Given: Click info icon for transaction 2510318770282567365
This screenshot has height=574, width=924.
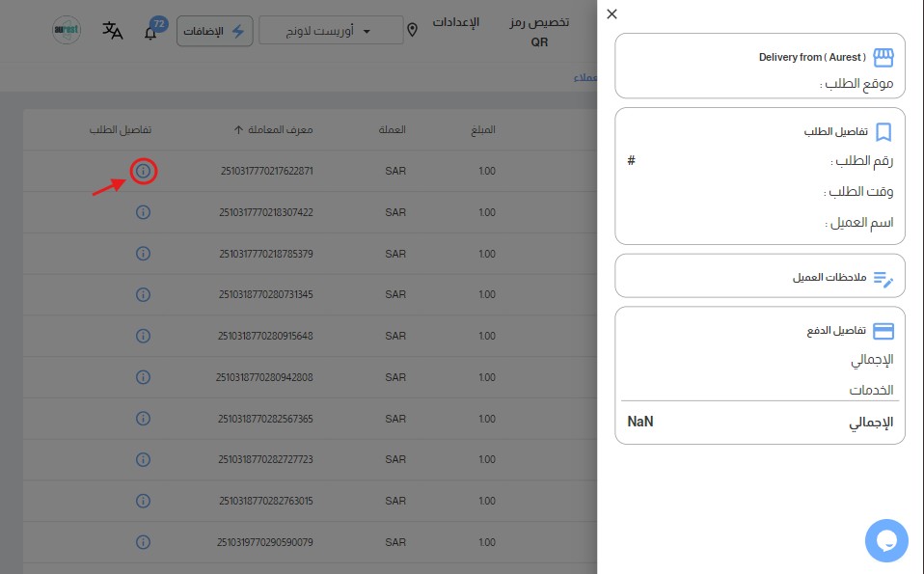Looking at the screenshot, I should coord(143,419).
